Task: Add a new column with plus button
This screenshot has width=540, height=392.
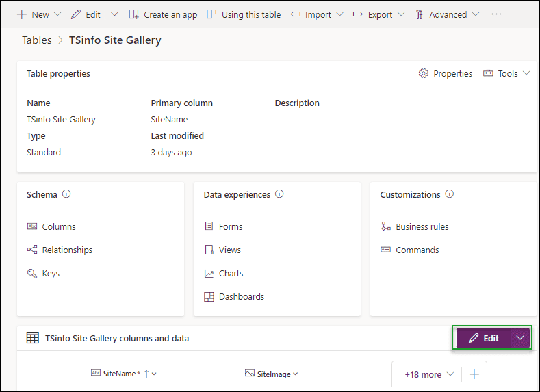Action: tap(474, 374)
